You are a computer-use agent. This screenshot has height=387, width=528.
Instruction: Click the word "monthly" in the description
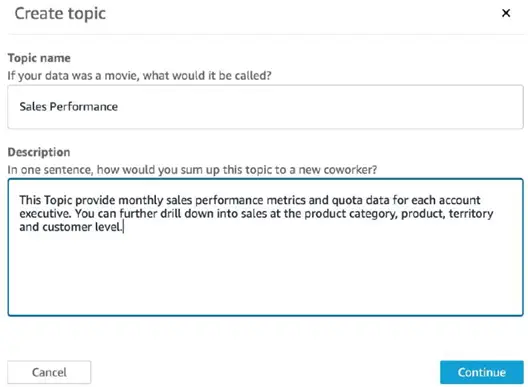[x=141, y=200]
